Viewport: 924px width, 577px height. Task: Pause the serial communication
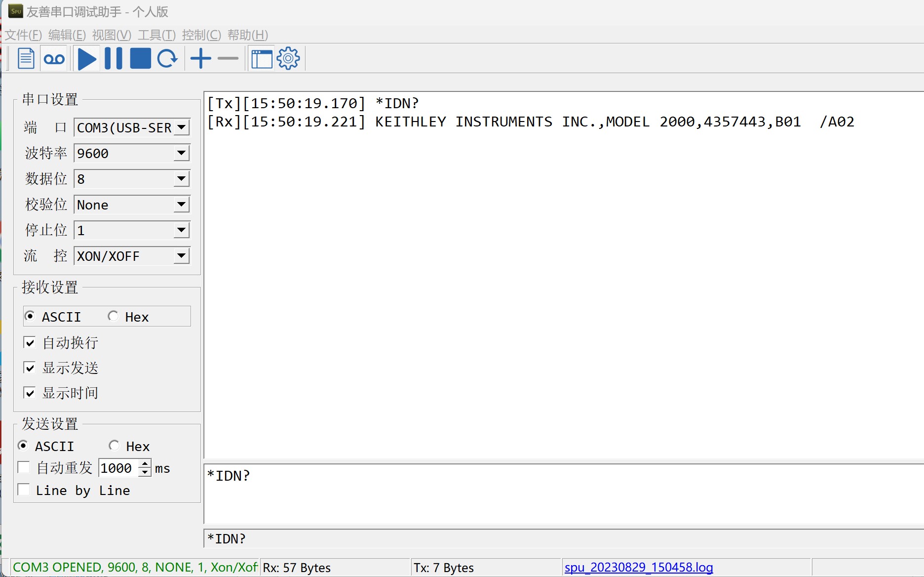tap(113, 59)
